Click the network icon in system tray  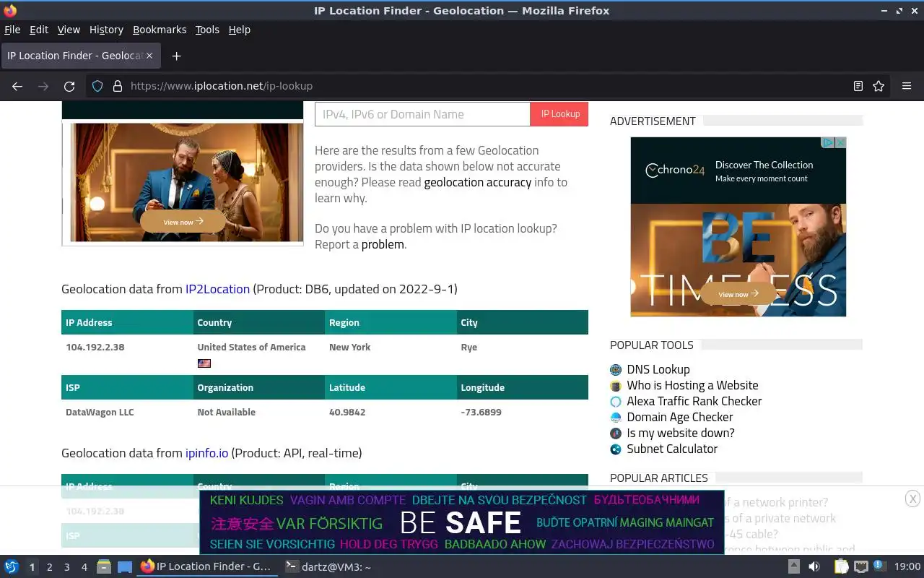point(860,566)
